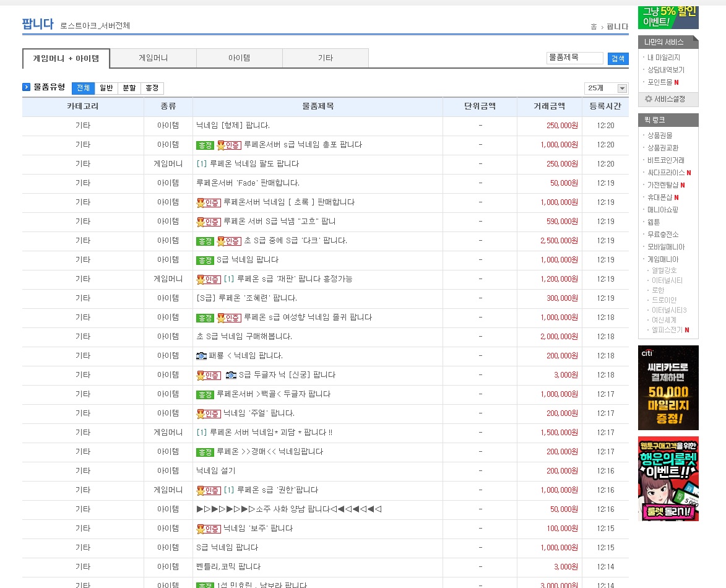Click the camera icon in the 신궁 listing
This screenshot has height=588, width=726.
click(x=231, y=375)
